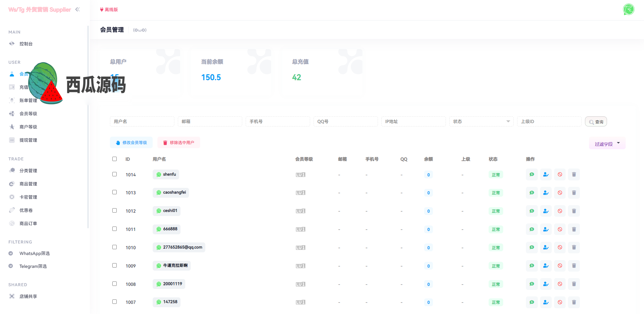Click the 查询 search button
The height and width of the screenshot is (314, 644).
[x=596, y=122]
